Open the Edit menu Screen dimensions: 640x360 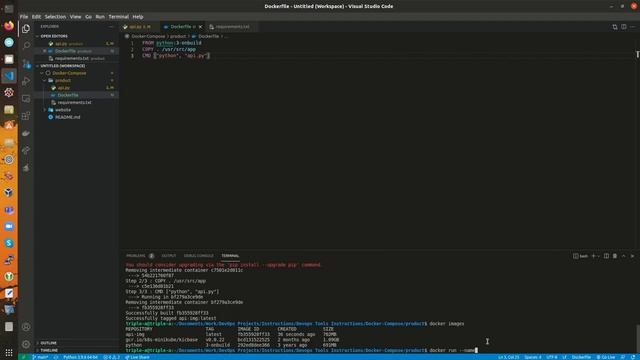coord(36,17)
